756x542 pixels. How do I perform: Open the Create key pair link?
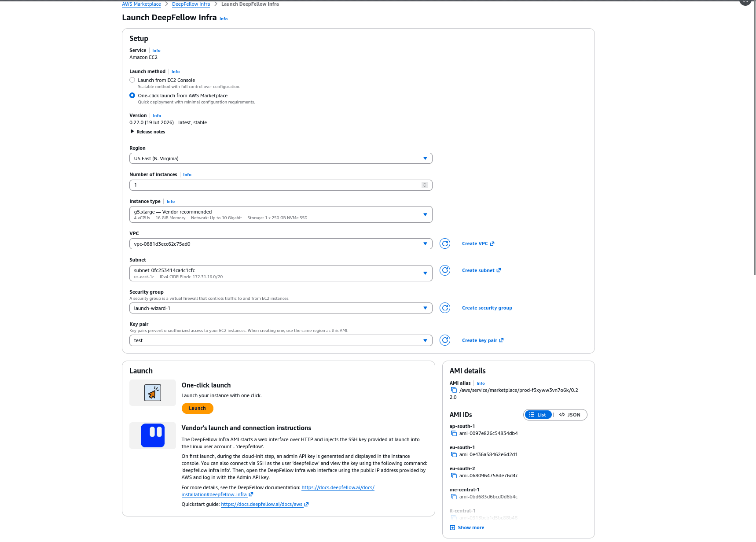[480, 340]
